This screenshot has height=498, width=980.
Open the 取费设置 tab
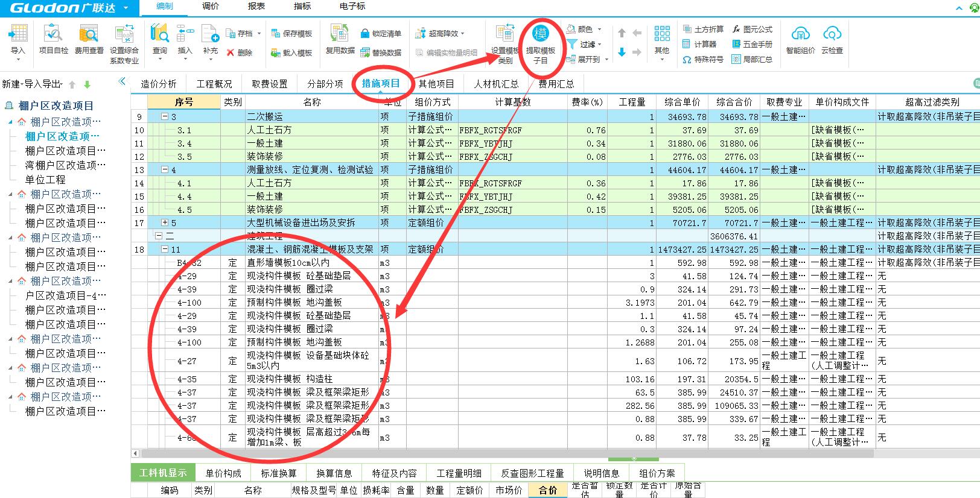pyautogui.click(x=270, y=84)
